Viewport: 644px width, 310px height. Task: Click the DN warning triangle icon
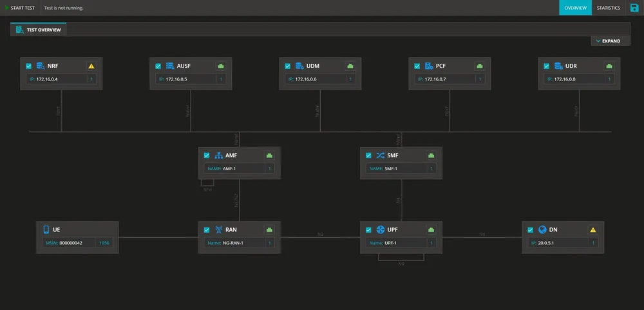click(x=592, y=229)
